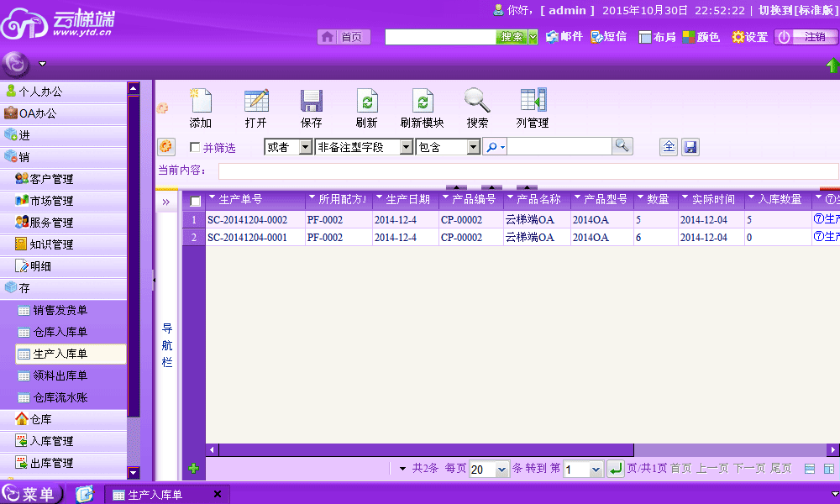
Task: Open 市场管理 in sidebar
Action: pos(63,201)
